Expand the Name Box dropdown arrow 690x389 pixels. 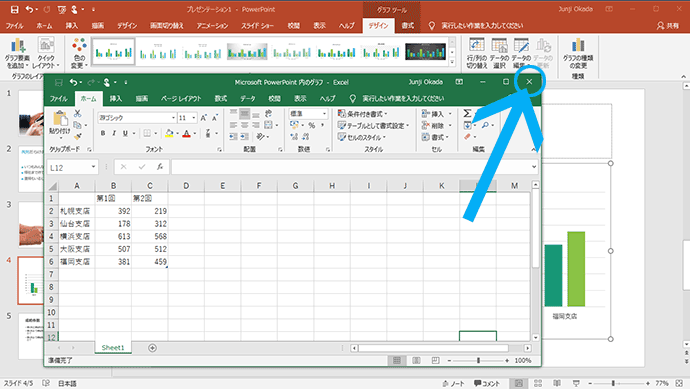(x=93, y=167)
